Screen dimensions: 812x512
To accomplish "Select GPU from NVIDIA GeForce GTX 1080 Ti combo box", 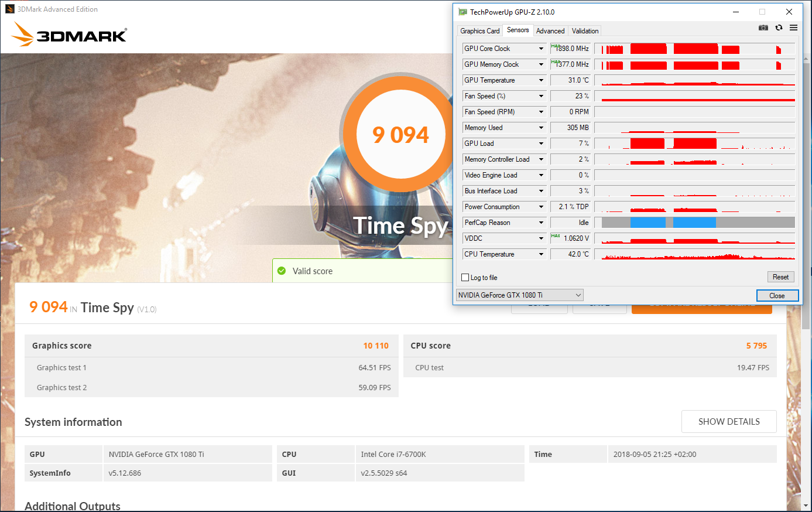I will pos(520,295).
